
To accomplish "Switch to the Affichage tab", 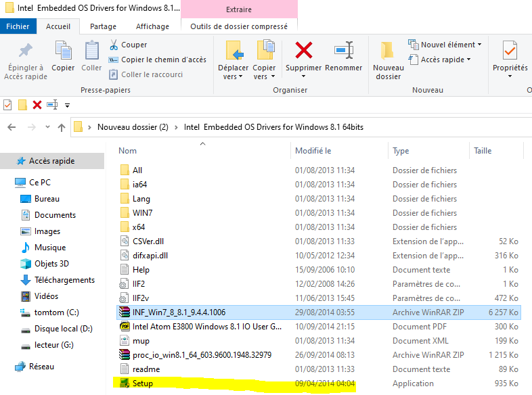I will pyautogui.click(x=152, y=26).
